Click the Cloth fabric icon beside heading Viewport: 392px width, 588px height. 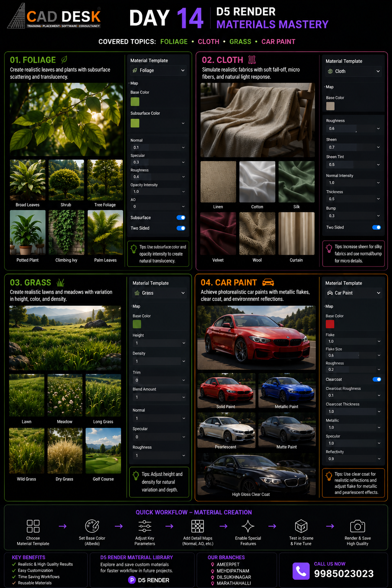click(x=252, y=60)
